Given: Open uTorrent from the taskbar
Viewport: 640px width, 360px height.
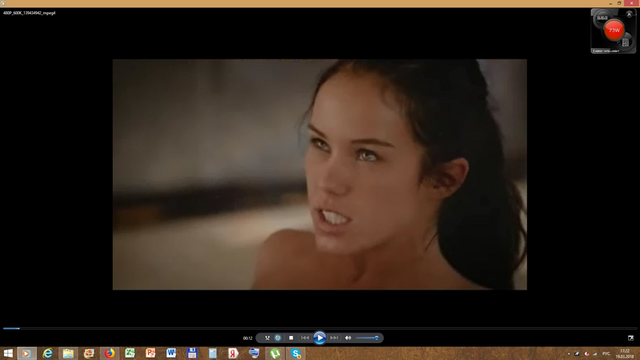Looking at the screenshot, I should (275, 353).
